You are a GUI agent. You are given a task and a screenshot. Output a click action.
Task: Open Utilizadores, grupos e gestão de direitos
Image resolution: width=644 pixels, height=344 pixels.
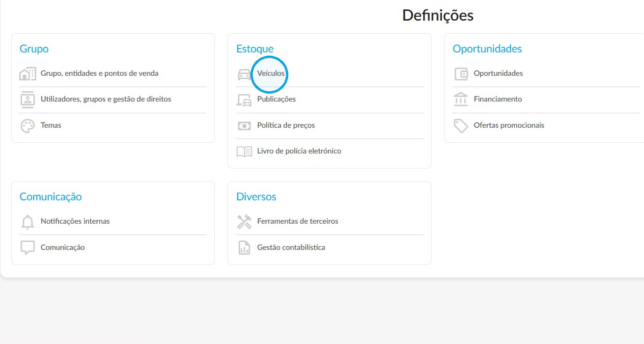click(106, 99)
